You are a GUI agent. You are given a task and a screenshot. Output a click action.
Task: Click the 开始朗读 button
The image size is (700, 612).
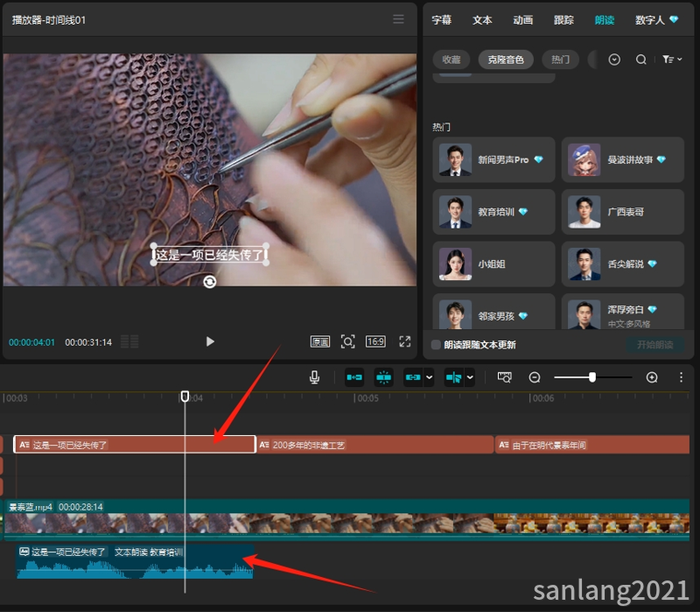(x=654, y=344)
